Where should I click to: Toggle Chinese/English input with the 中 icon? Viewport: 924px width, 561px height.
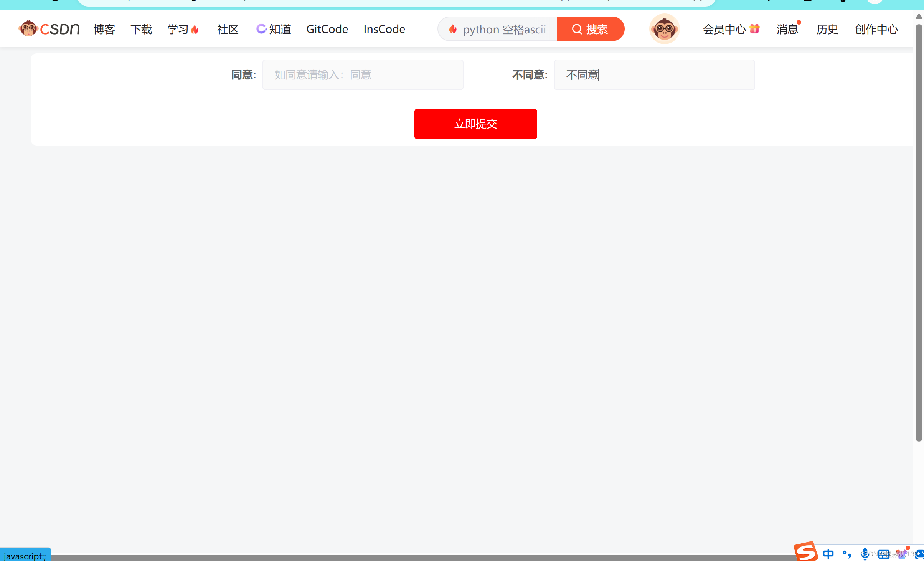(828, 554)
